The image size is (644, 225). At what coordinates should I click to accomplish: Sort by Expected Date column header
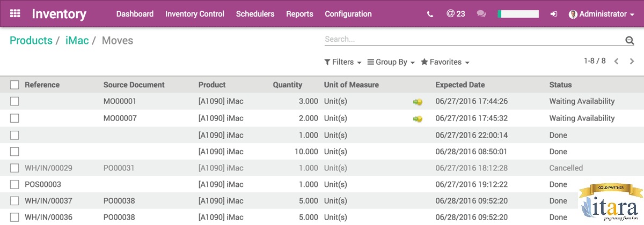click(x=460, y=85)
